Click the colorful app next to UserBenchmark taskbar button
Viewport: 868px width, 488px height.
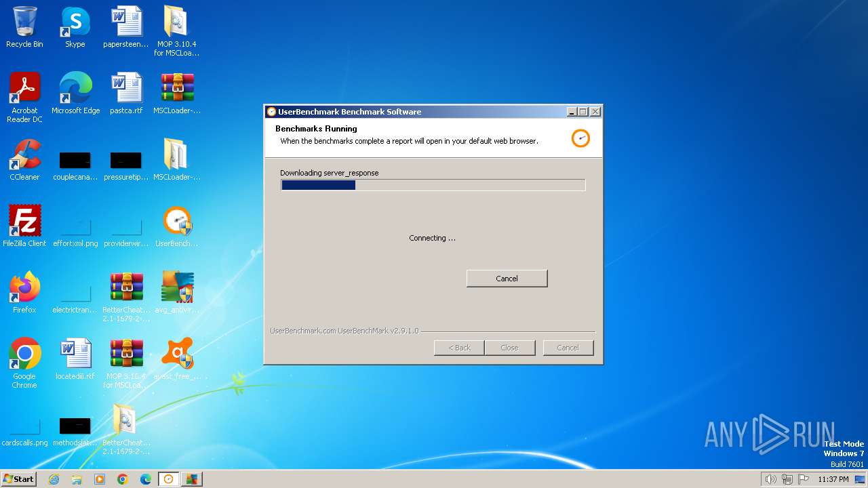point(192,479)
